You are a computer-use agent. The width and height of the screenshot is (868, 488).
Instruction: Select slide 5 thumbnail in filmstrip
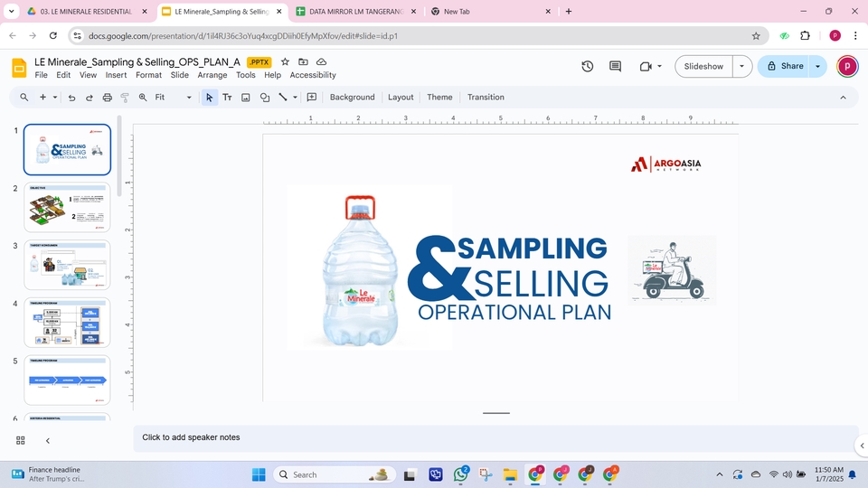(x=67, y=380)
